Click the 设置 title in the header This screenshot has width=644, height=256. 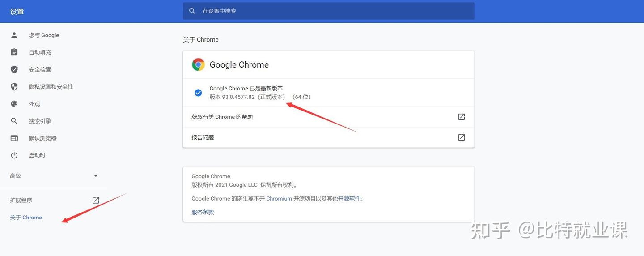point(17,12)
